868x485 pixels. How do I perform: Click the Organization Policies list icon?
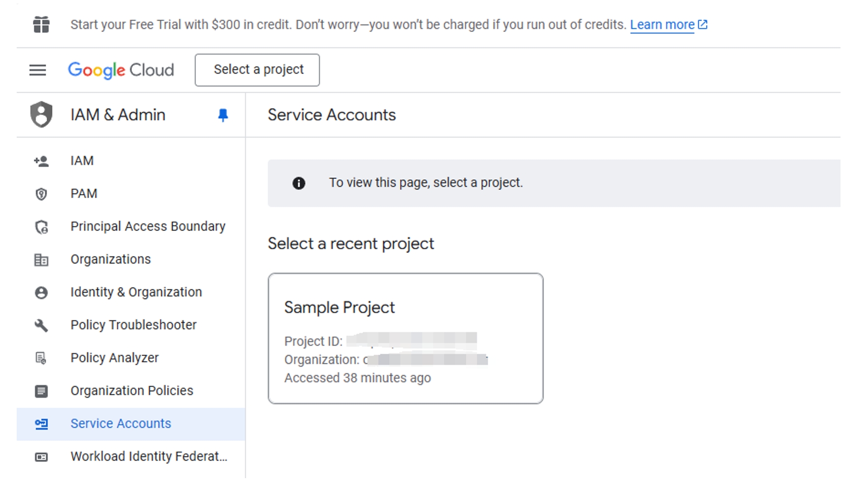(x=41, y=391)
